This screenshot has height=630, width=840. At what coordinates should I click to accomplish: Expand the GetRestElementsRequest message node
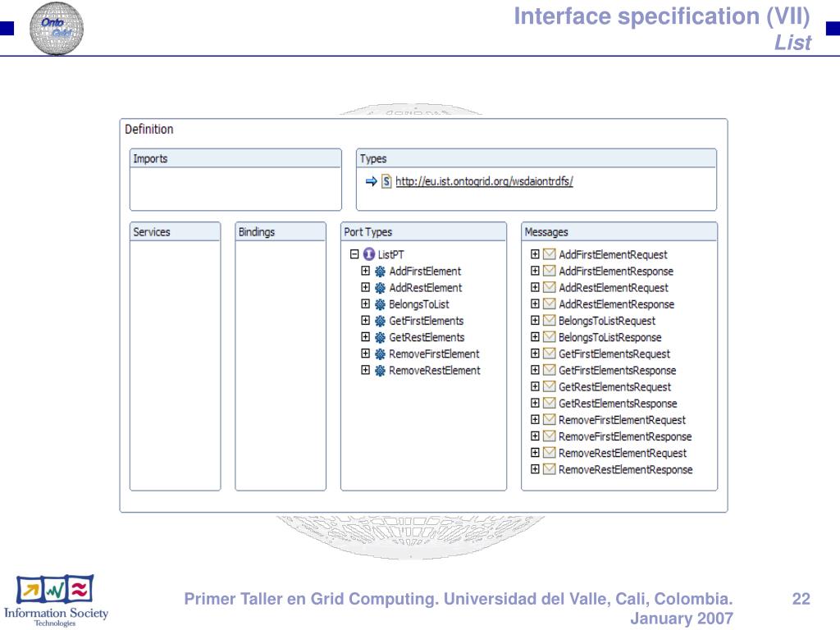(535, 386)
